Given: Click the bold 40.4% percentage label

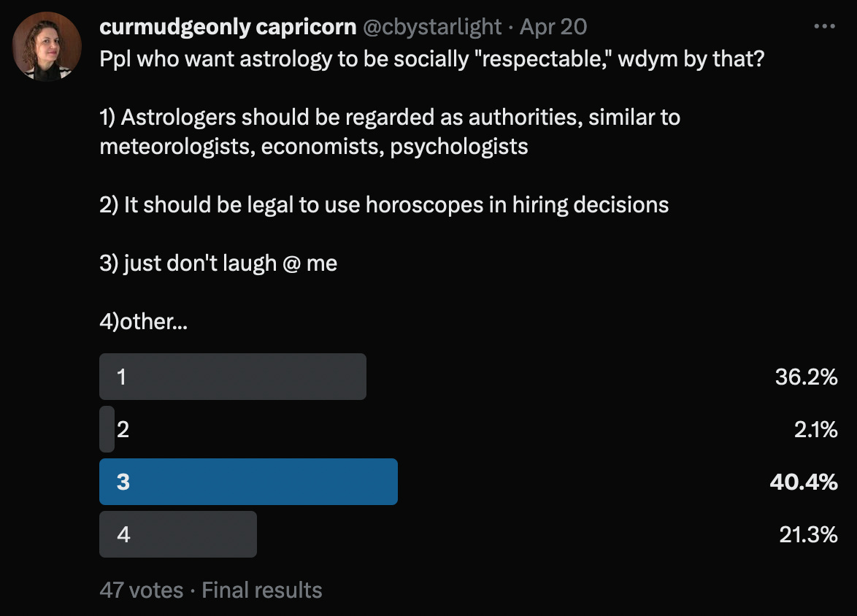Looking at the screenshot, I should click(x=803, y=482).
